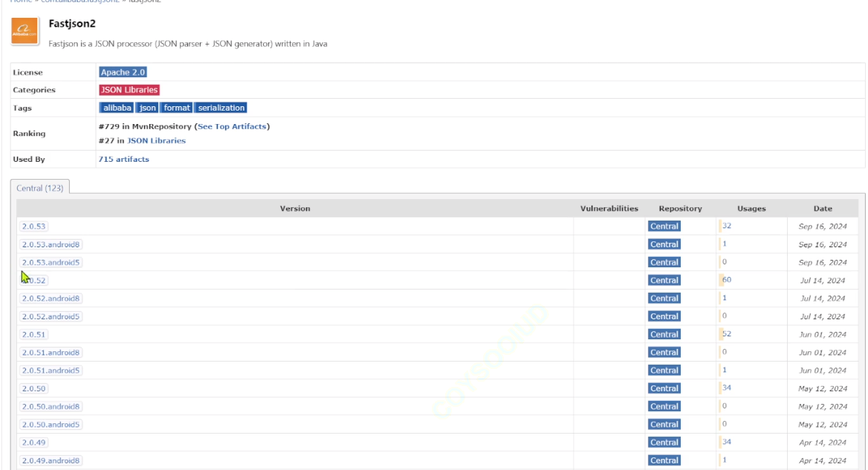
Task: Open the 715 artifacts link
Action: pos(124,159)
